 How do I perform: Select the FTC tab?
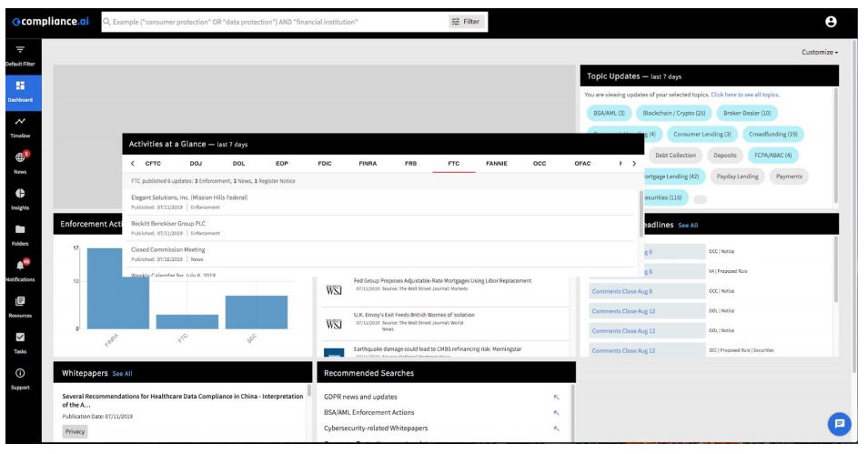[453, 164]
